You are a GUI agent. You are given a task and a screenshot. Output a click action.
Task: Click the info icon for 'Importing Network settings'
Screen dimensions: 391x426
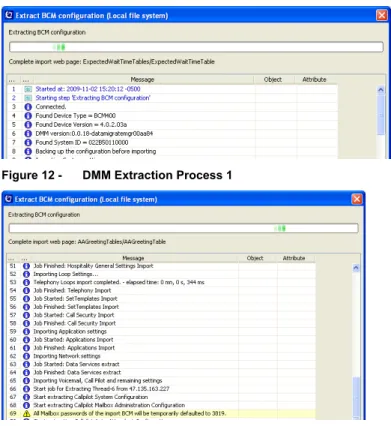(x=26, y=356)
